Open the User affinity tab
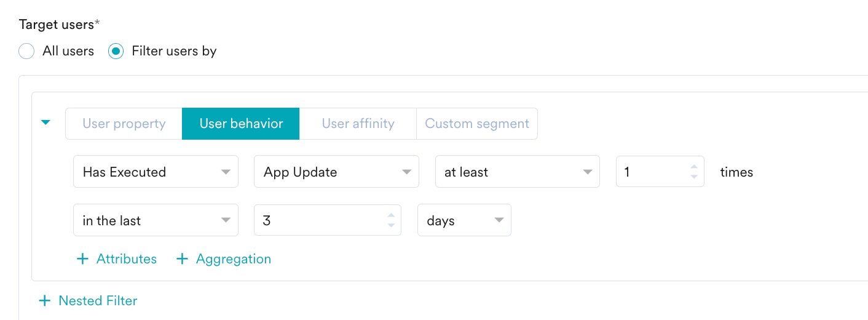 pos(358,124)
